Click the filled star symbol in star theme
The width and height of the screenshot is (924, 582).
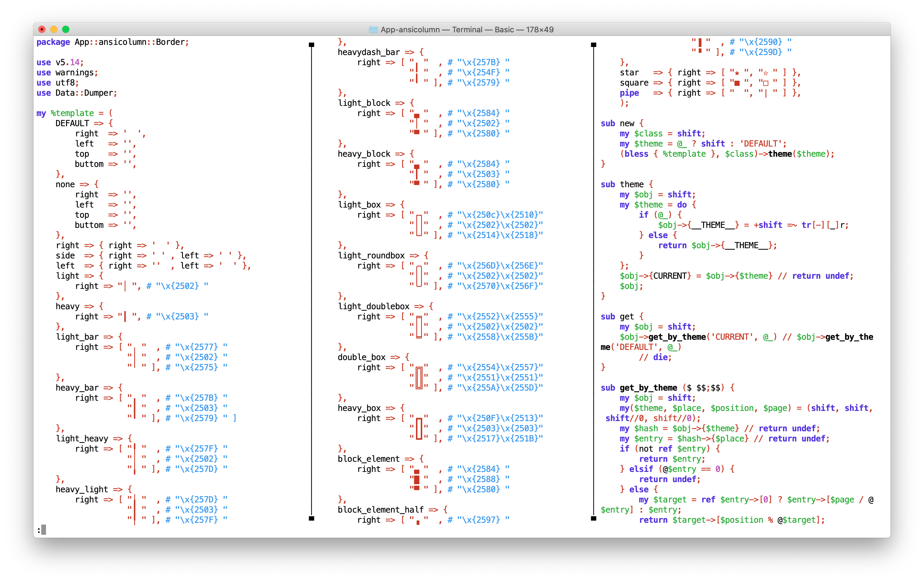point(737,73)
